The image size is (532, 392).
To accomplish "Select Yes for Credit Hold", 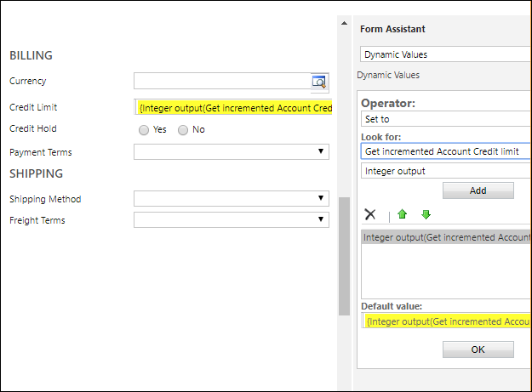I will [144, 130].
